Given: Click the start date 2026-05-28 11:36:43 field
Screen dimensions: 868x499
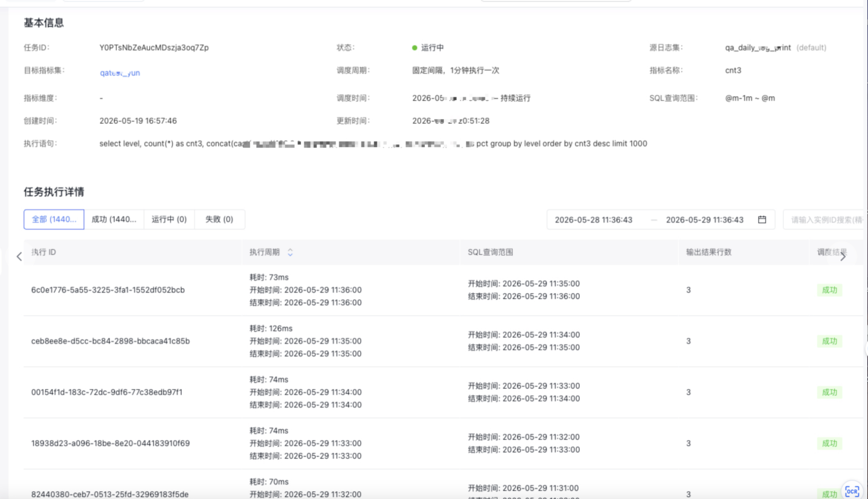Looking at the screenshot, I should (593, 220).
